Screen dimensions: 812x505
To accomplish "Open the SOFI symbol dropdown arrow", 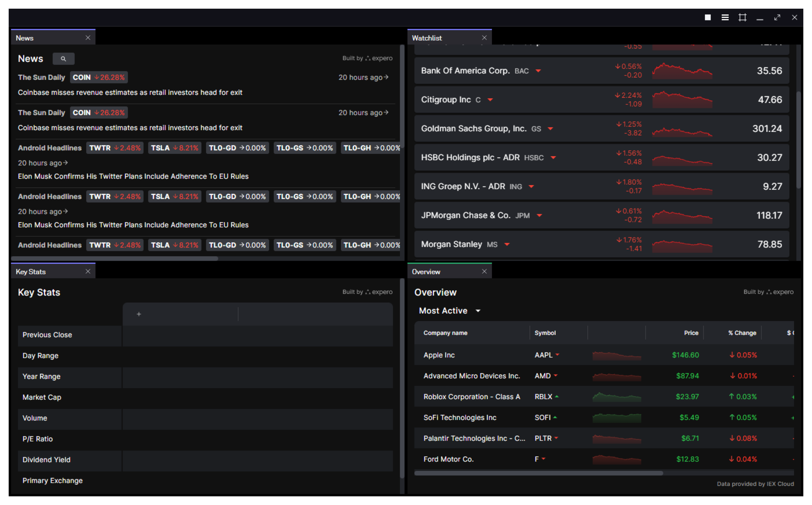I will 555,417.
